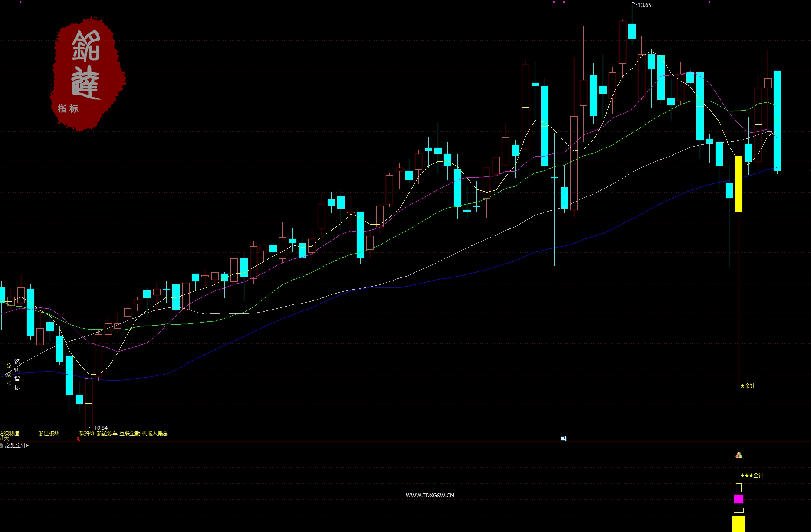Open the 机器人概念 concept tag
This screenshot has height=532, width=811.
[155, 434]
